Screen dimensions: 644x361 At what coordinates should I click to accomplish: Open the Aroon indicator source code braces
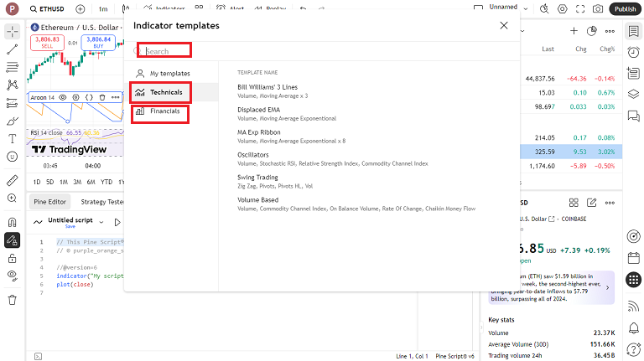click(x=89, y=97)
